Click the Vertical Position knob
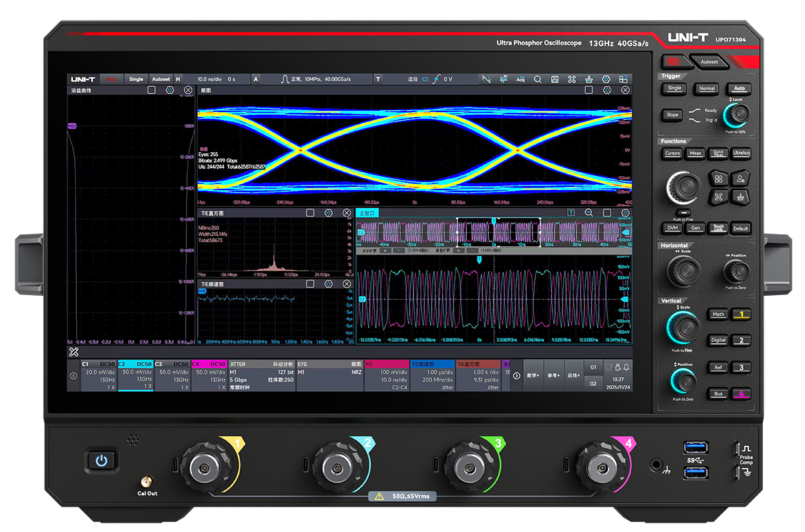 [x=683, y=382]
